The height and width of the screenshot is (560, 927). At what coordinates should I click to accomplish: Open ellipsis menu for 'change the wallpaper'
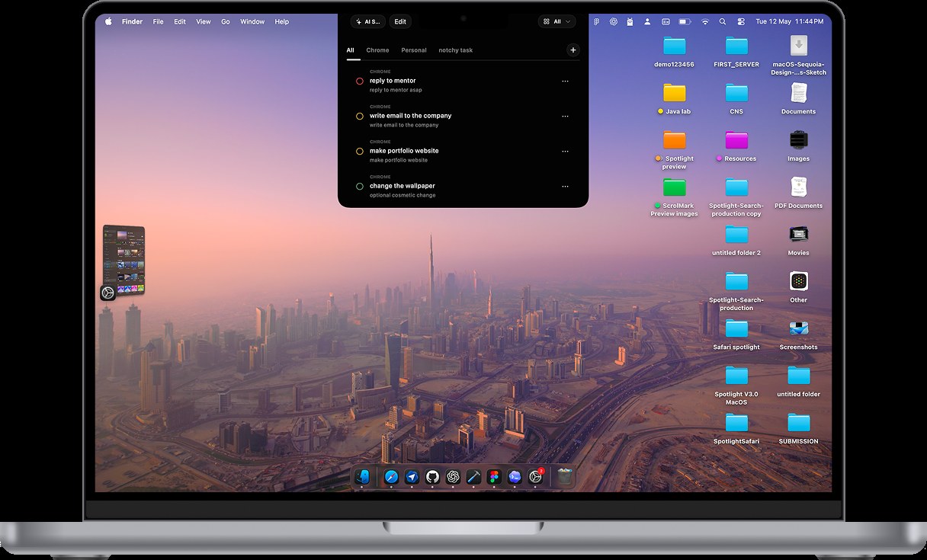click(565, 186)
